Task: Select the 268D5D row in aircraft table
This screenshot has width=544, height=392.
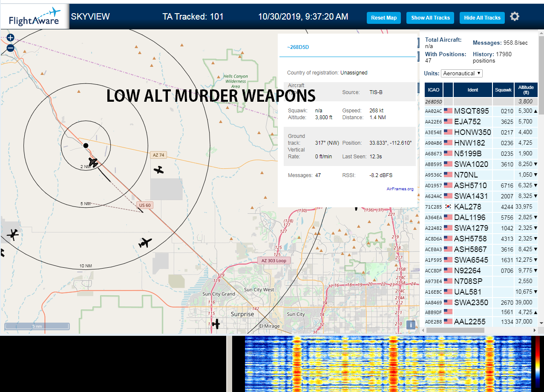Action: tap(481, 102)
